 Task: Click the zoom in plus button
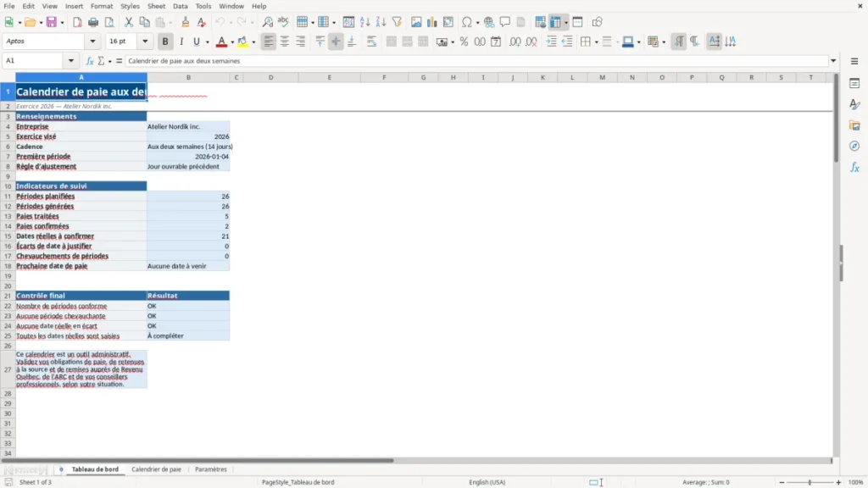[x=838, y=482]
